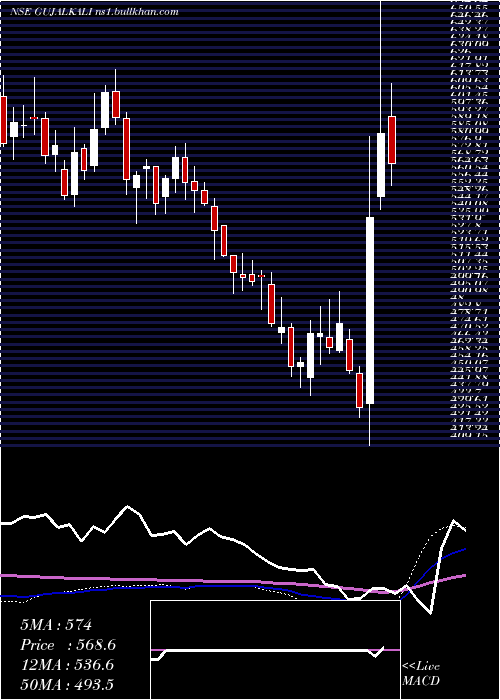Click the tallest white candlestick body
Screen dimensions: 500x700
(x=370, y=311)
